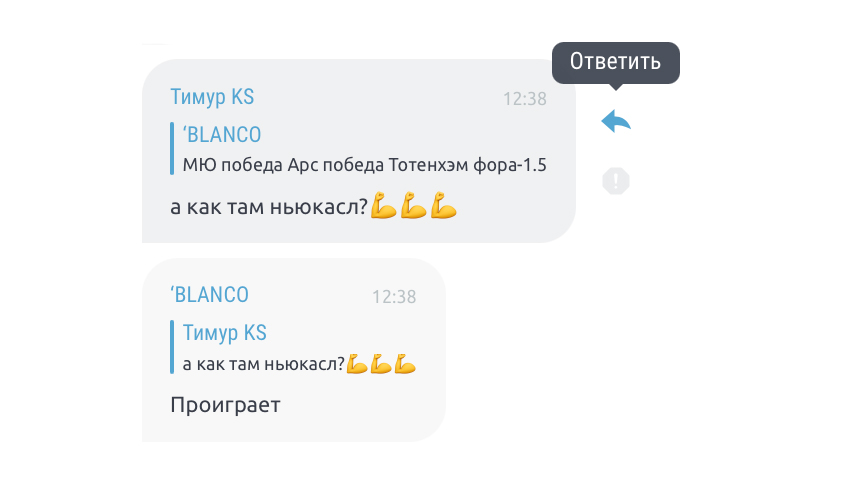
Task: Click the middle biceps emoji in 'BLANCO's quoted text
Action: tap(381, 364)
